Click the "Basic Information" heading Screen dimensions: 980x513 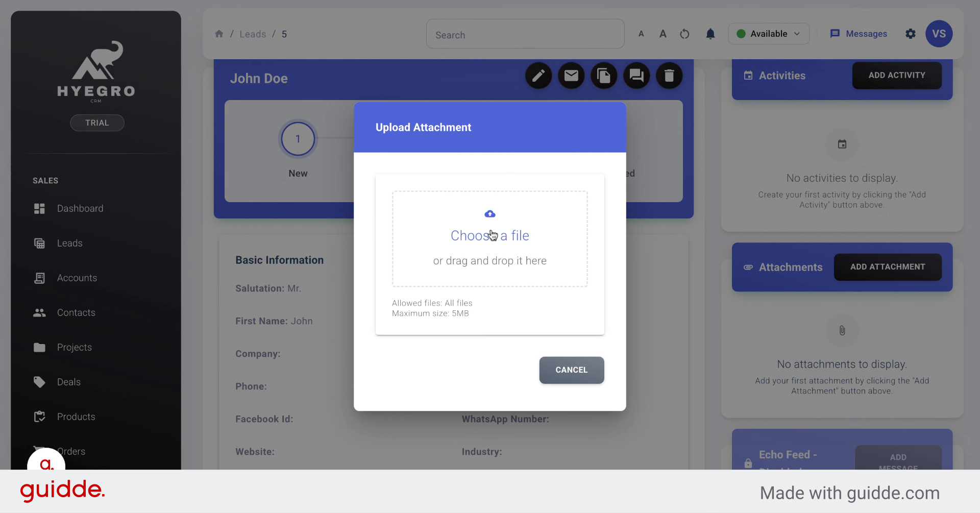point(280,260)
